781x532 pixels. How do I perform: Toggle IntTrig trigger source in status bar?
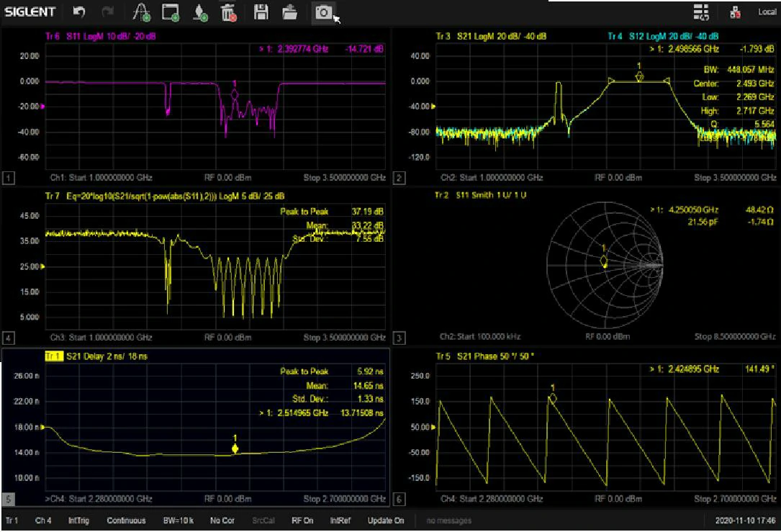78,520
